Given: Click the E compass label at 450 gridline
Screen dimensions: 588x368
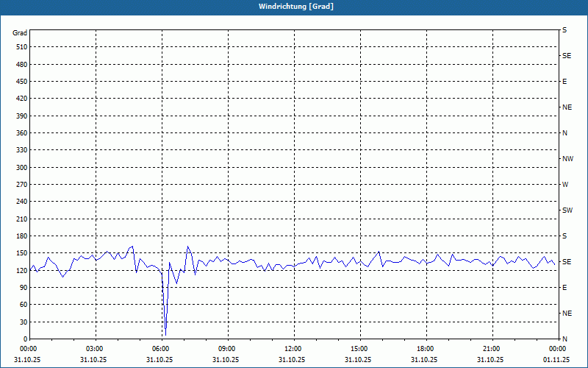Looking at the screenshot, I should (564, 82).
